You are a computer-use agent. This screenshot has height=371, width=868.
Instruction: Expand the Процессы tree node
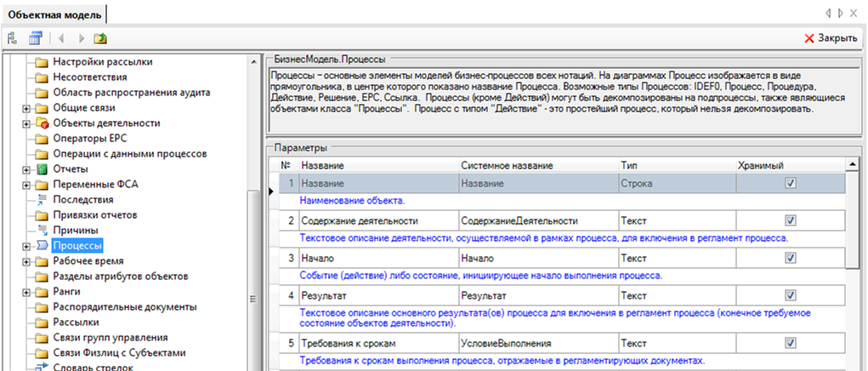click(x=26, y=246)
